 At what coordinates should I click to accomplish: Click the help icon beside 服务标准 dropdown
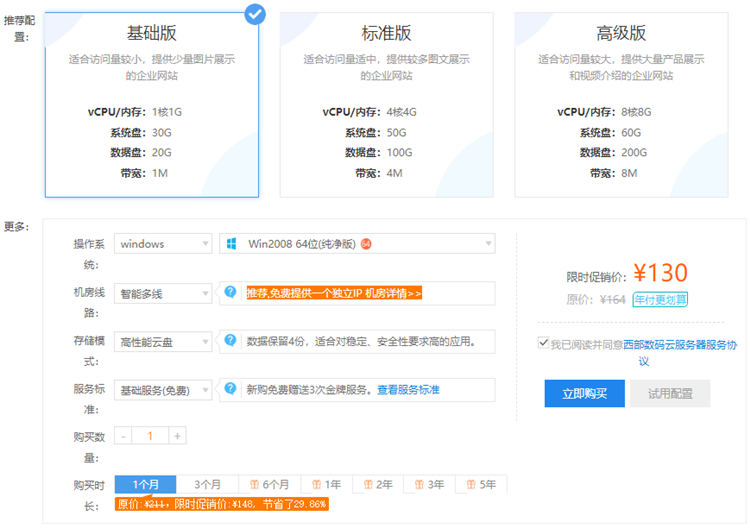(230, 389)
